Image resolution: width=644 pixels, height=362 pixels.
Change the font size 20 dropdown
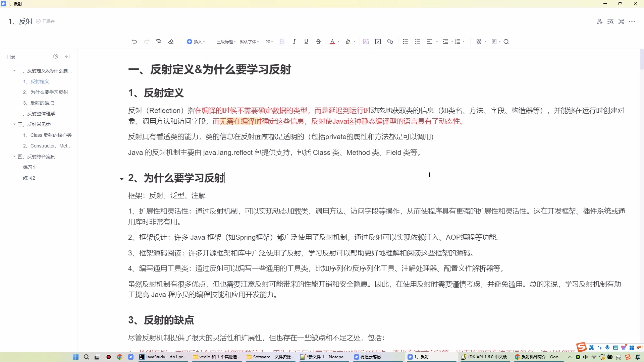269,42
